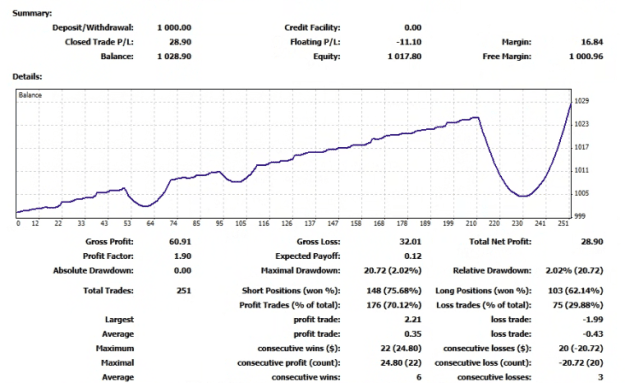Viewport: 625px width, 383px height.
Task: Select the Credit Facility value 0.00
Action: click(x=413, y=27)
